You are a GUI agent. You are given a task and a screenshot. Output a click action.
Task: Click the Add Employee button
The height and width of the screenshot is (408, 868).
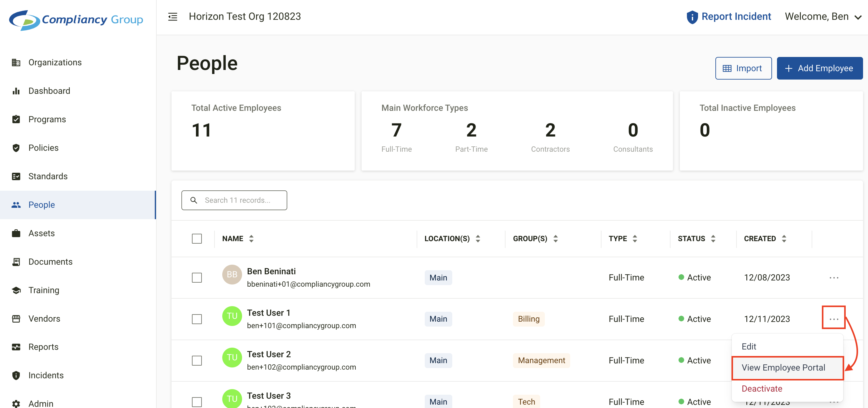(x=819, y=68)
